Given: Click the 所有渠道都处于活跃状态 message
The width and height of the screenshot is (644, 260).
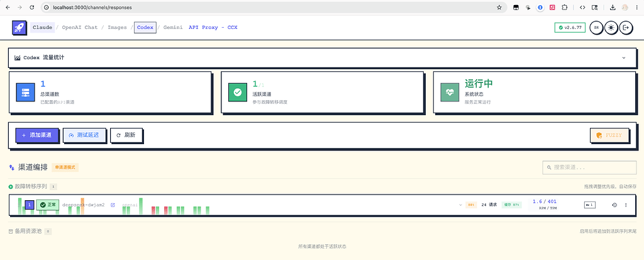Looking at the screenshot, I should point(322,246).
